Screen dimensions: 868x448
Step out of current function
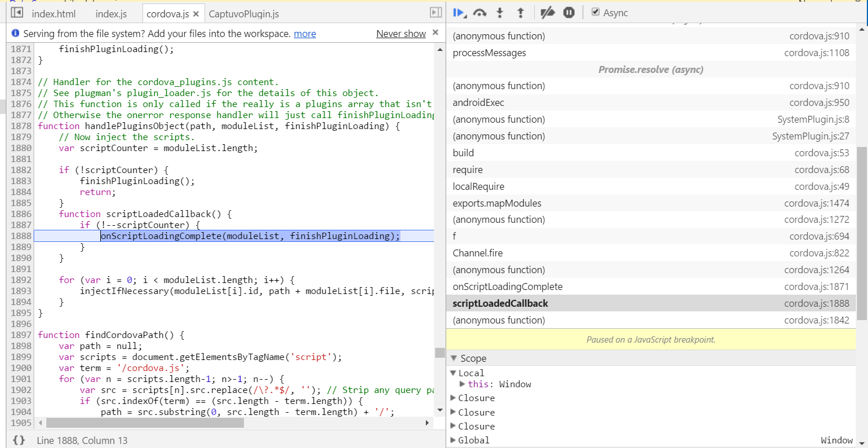520,12
